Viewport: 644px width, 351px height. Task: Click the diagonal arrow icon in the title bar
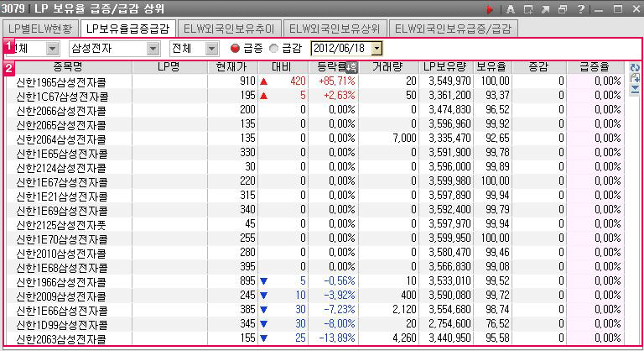(x=545, y=9)
